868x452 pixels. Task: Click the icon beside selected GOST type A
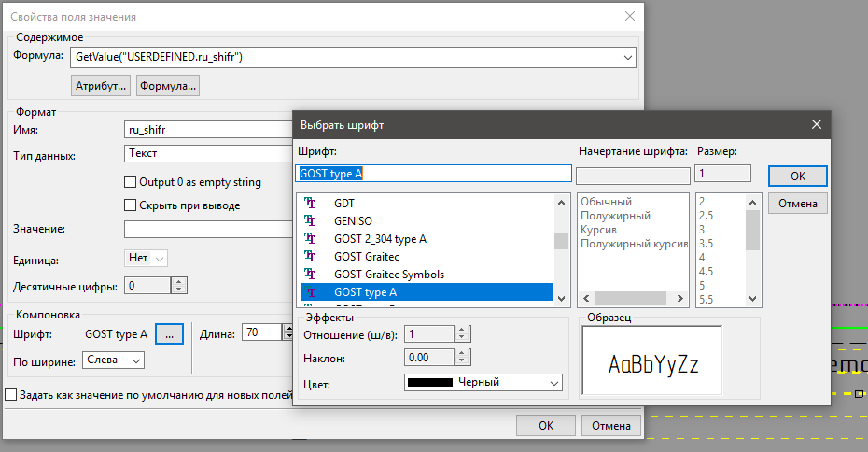point(311,291)
